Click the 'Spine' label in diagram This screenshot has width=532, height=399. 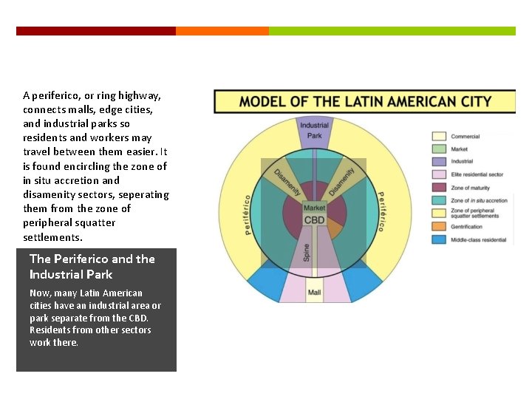(307, 253)
